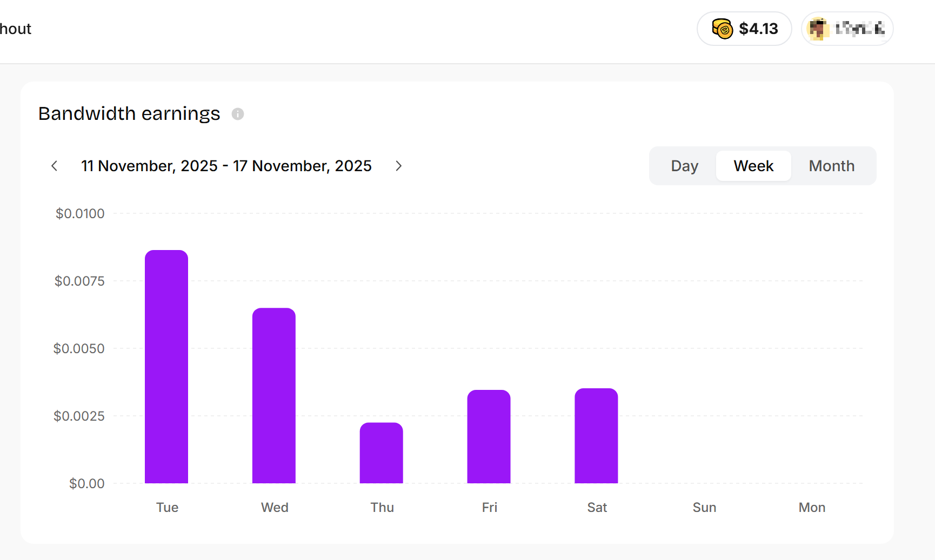Go to the previous week arrow
Viewport: 935px width, 560px height.
click(x=54, y=166)
